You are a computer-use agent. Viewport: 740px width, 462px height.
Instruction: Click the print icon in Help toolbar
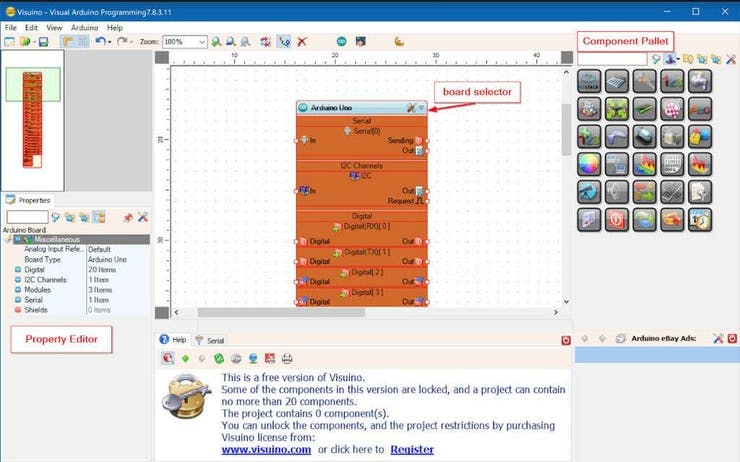click(x=287, y=358)
